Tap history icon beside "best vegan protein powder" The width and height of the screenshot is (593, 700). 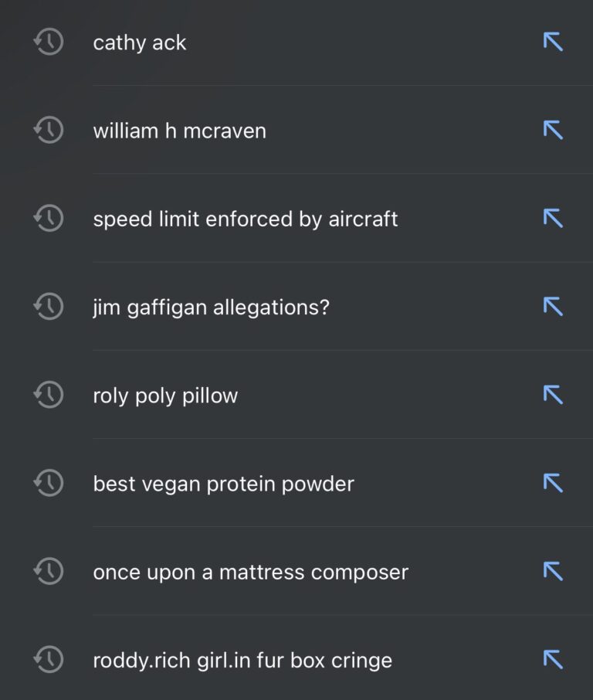tap(48, 483)
